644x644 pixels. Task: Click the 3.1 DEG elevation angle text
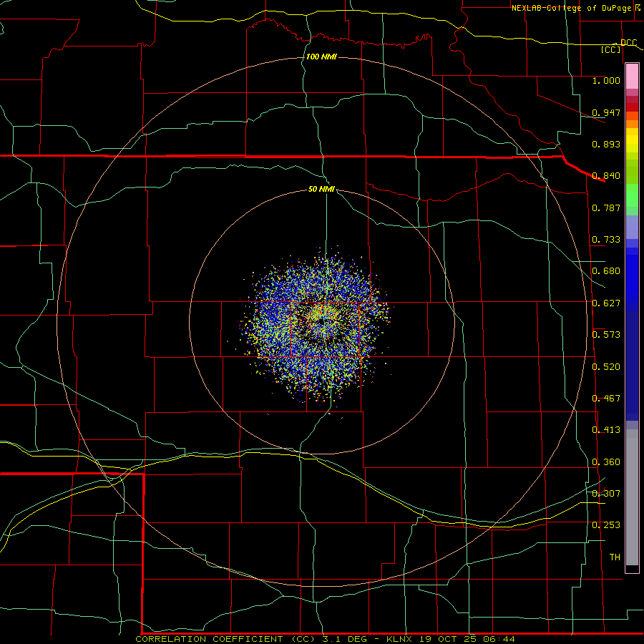(x=343, y=639)
